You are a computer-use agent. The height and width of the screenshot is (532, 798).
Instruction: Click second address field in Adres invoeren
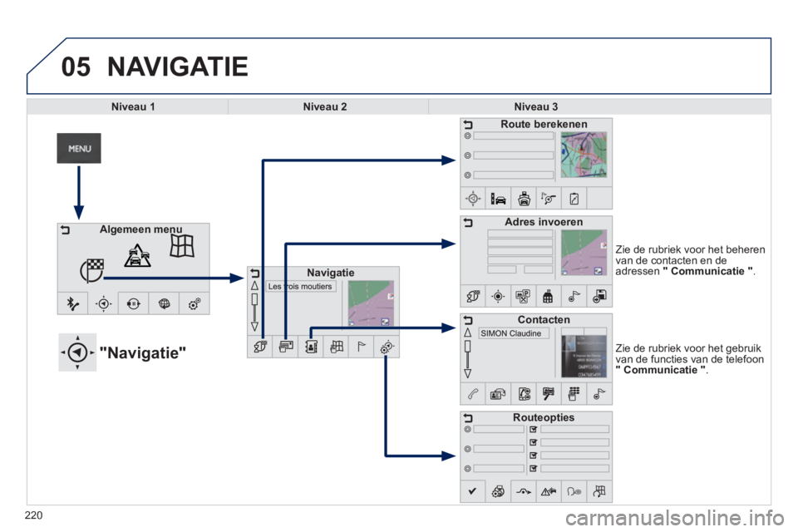pos(520,243)
